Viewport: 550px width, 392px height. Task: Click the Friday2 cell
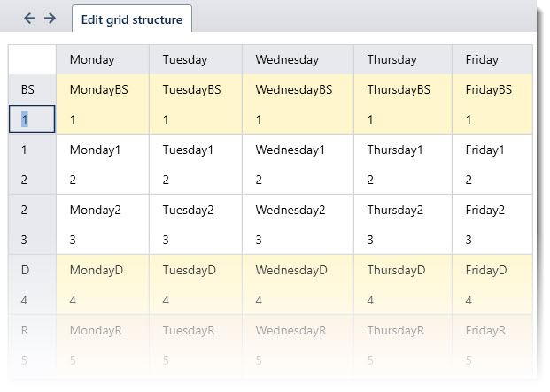tap(484, 210)
